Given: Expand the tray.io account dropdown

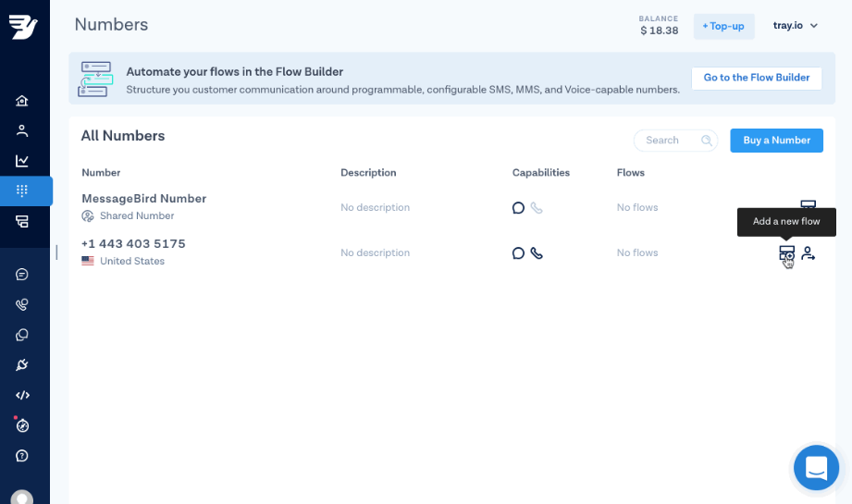Looking at the screenshot, I should click(x=796, y=26).
